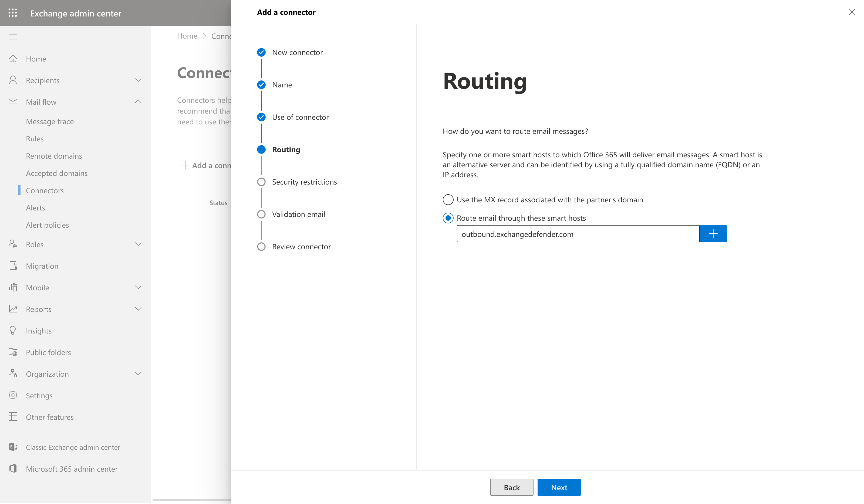This screenshot has width=864, height=504.
Task: Expand the Reports section
Action: tap(139, 309)
